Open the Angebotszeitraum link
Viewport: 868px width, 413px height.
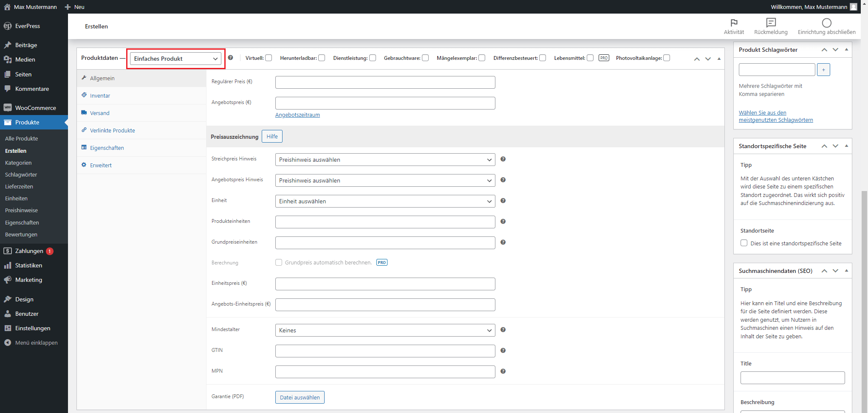pos(297,115)
